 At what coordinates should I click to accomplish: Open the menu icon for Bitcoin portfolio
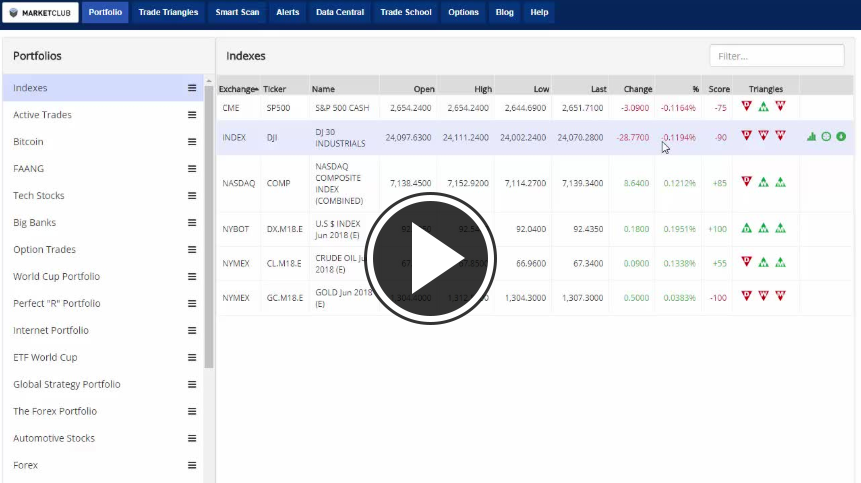point(192,142)
